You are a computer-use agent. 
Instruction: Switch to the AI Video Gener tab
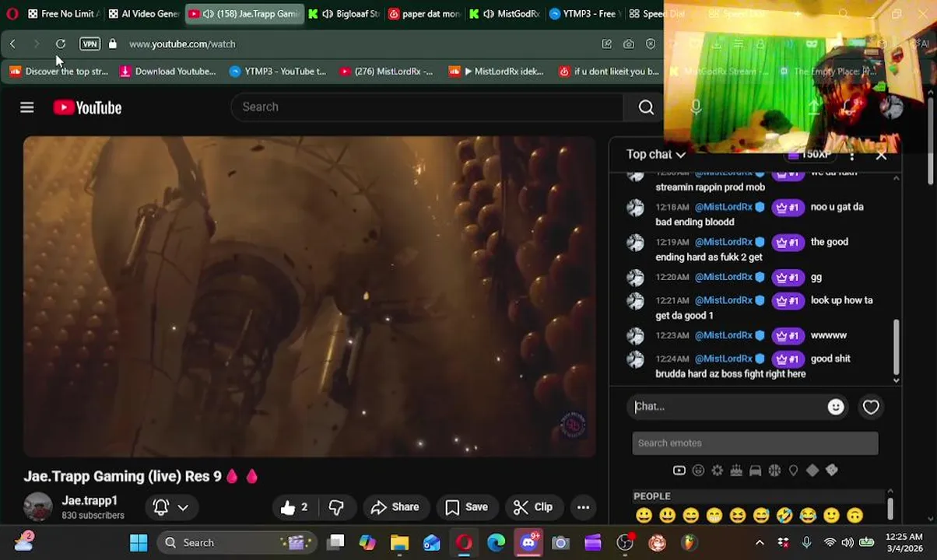pos(144,13)
